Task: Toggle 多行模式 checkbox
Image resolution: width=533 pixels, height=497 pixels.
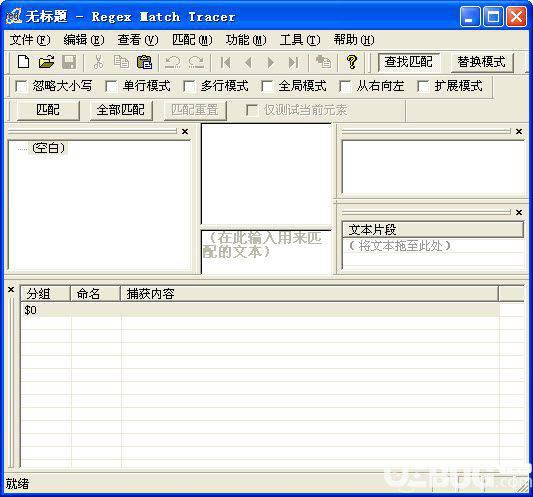Action: [189, 86]
